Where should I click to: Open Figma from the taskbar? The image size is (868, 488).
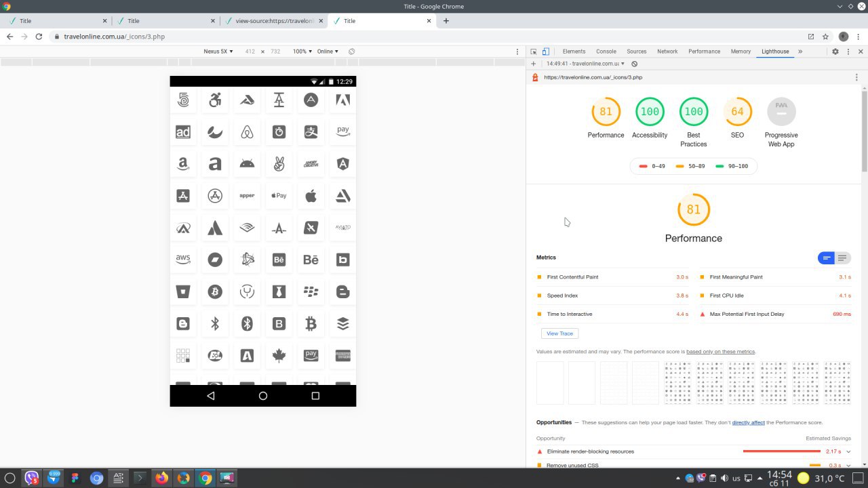[75, 478]
